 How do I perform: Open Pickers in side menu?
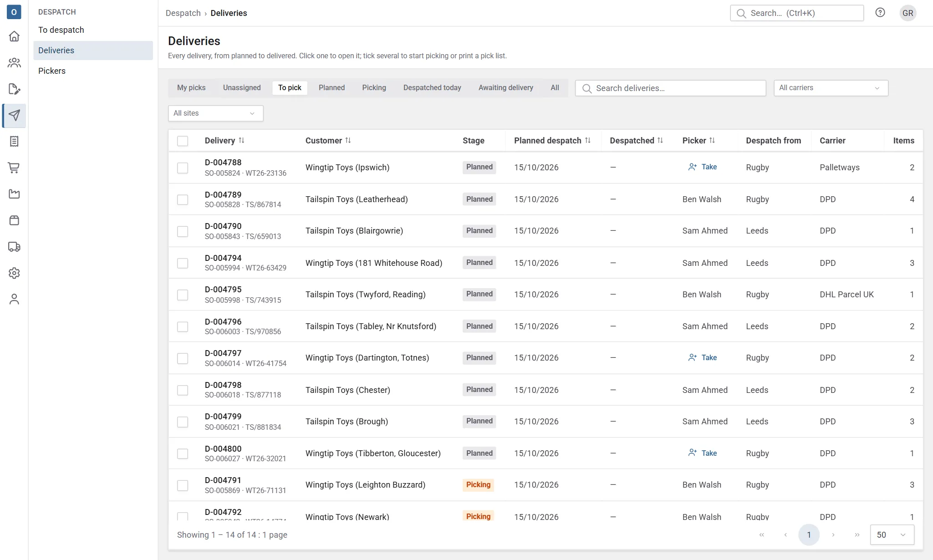(93, 71)
